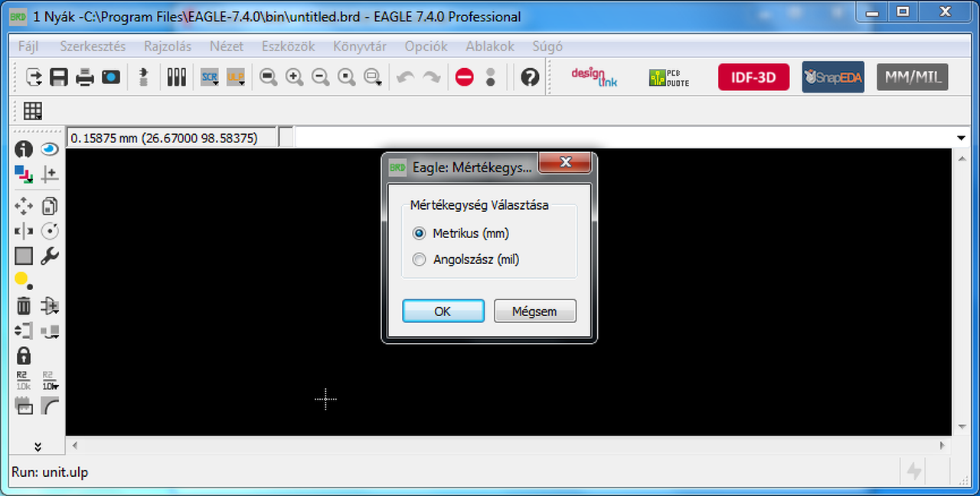Select the Metrikus (mm) radio button

[419, 233]
